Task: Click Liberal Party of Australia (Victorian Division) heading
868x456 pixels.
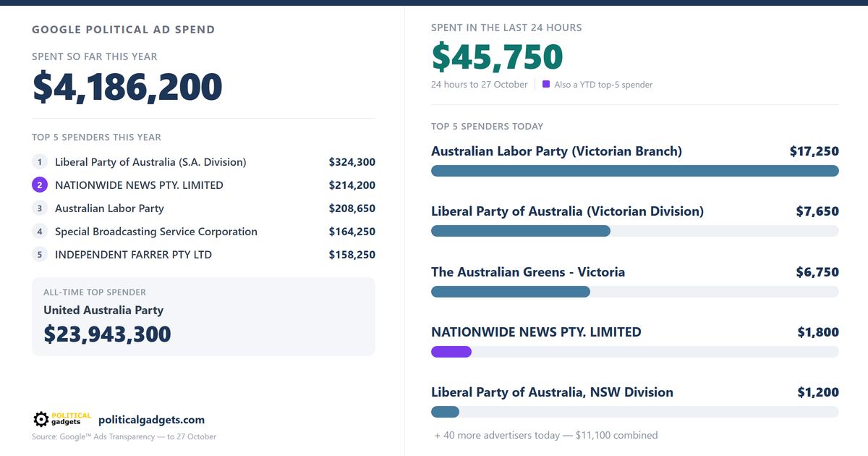Action: pyautogui.click(x=567, y=211)
